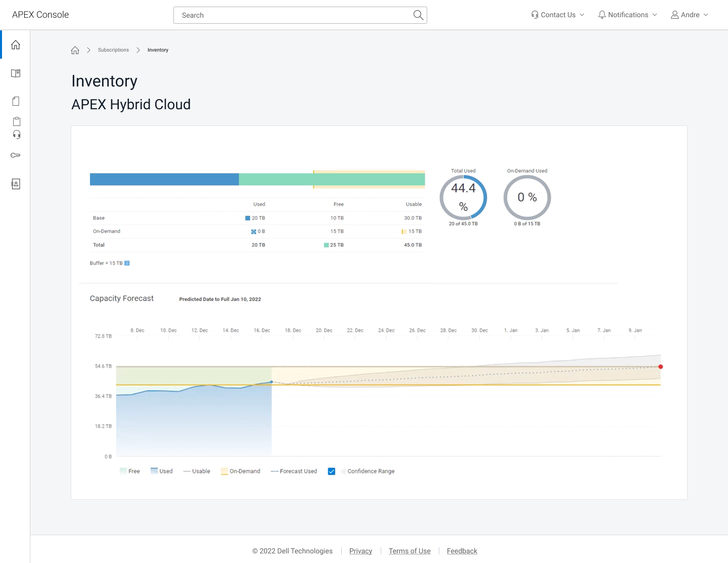This screenshot has height=563, width=728.
Task: Expand the Contact Us dropdown chevron
Action: [x=582, y=15]
